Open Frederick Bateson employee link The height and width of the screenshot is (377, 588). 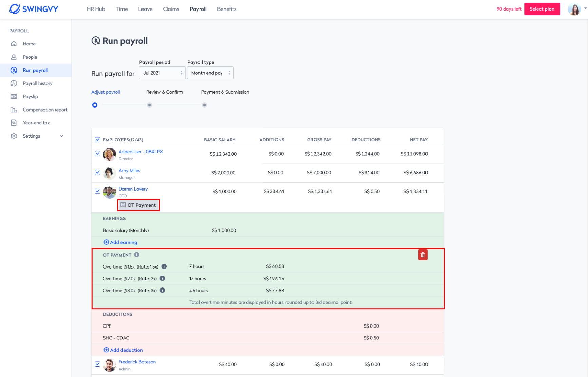click(137, 362)
